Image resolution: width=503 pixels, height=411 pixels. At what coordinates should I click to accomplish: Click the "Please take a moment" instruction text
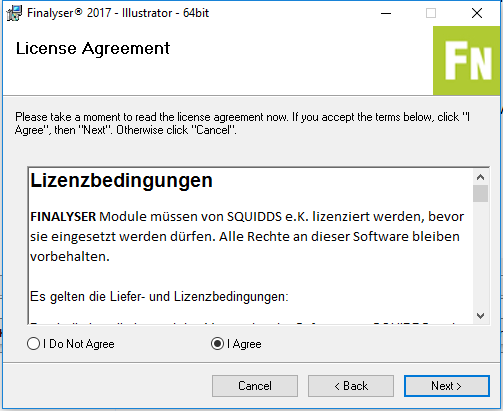[242, 123]
